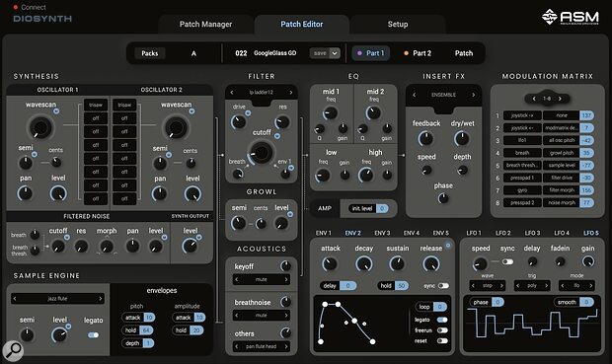Click the filter drive modulation indicator
612x364 pixels.
(x=248, y=113)
